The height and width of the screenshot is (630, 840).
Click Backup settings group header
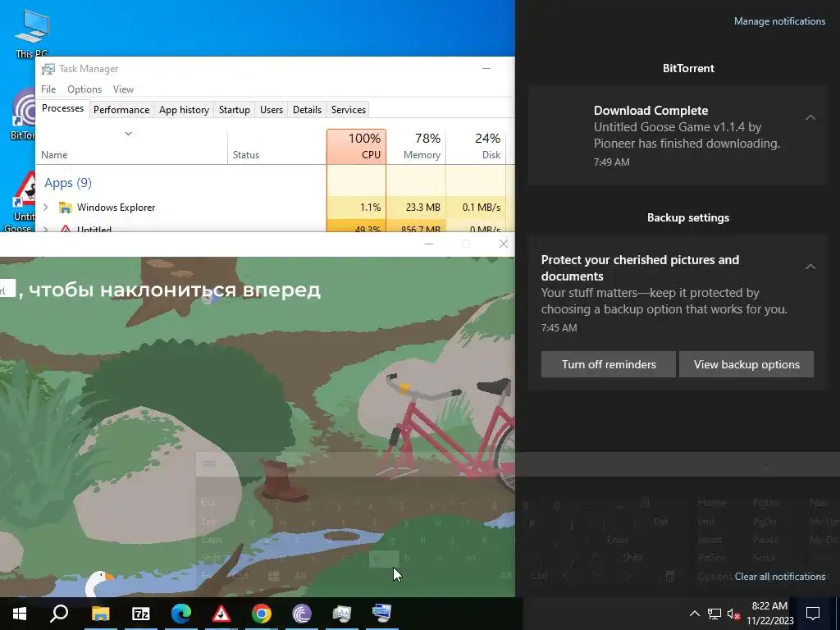point(688,217)
